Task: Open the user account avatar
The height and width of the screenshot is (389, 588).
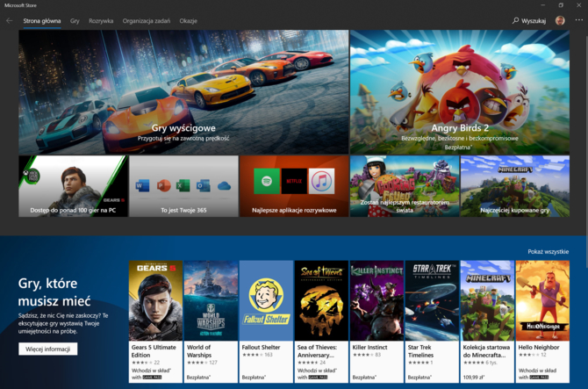Action: (x=560, y=20)
